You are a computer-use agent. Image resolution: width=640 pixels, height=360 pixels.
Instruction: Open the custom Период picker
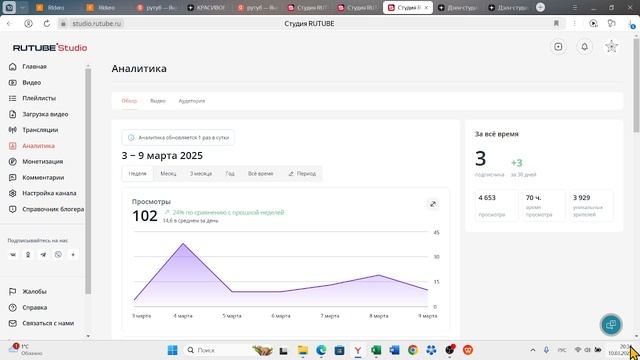point(302,173)
